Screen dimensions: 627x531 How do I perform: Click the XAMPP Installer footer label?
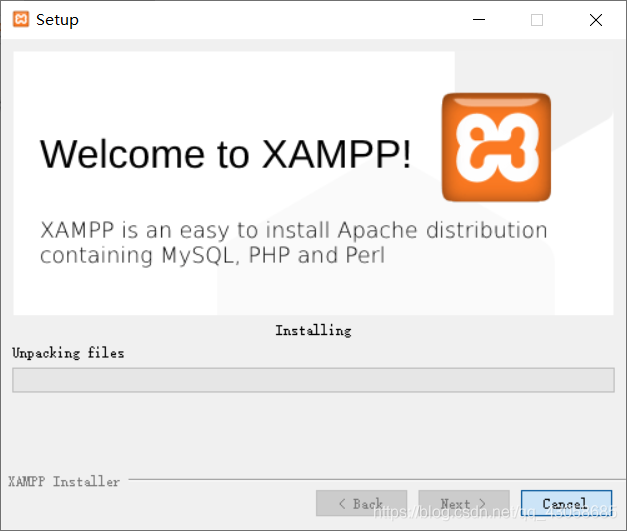(x=64, y=481)
